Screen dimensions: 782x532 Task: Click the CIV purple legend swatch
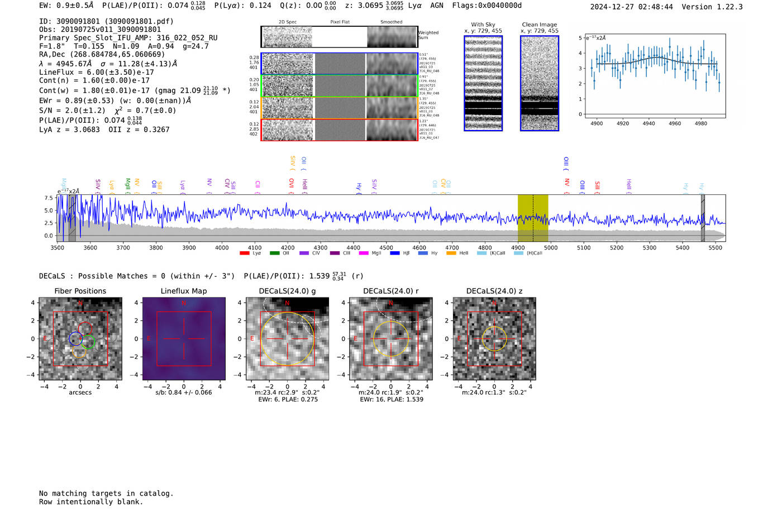(304, 253)
